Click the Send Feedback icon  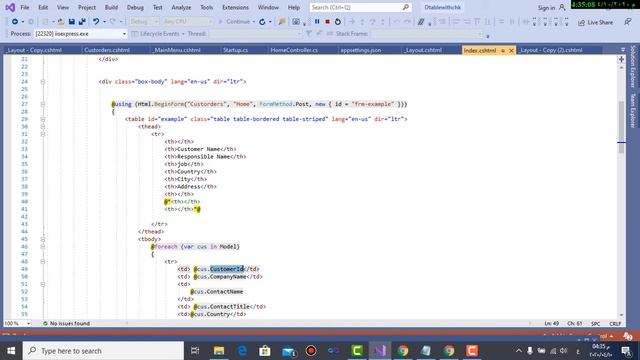(628, 22)
